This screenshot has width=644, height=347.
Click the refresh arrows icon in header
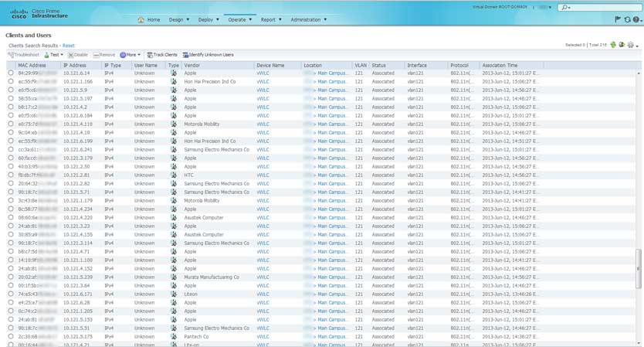[627, 19]
